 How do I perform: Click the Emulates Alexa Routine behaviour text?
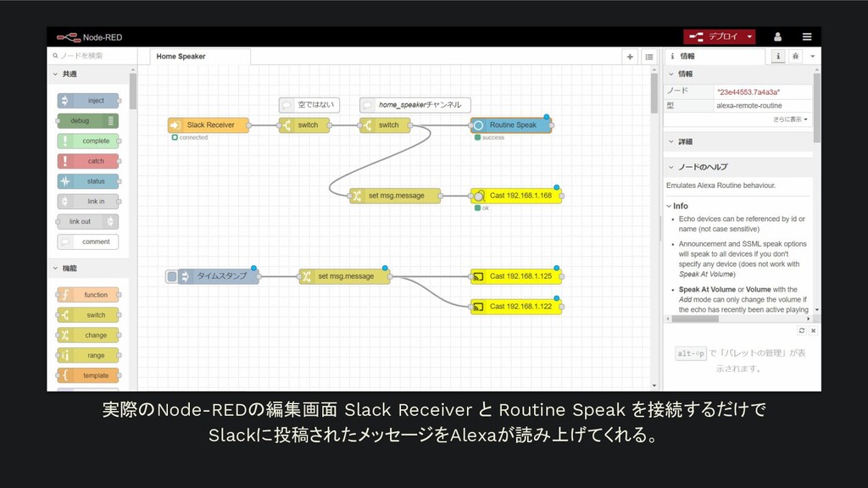(721, 186)
